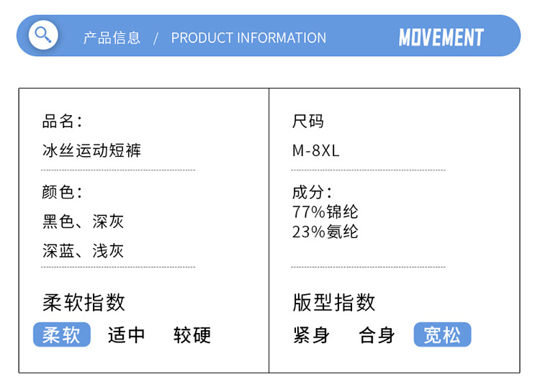Choose the 宽松 fit option

tap(442, 335)
